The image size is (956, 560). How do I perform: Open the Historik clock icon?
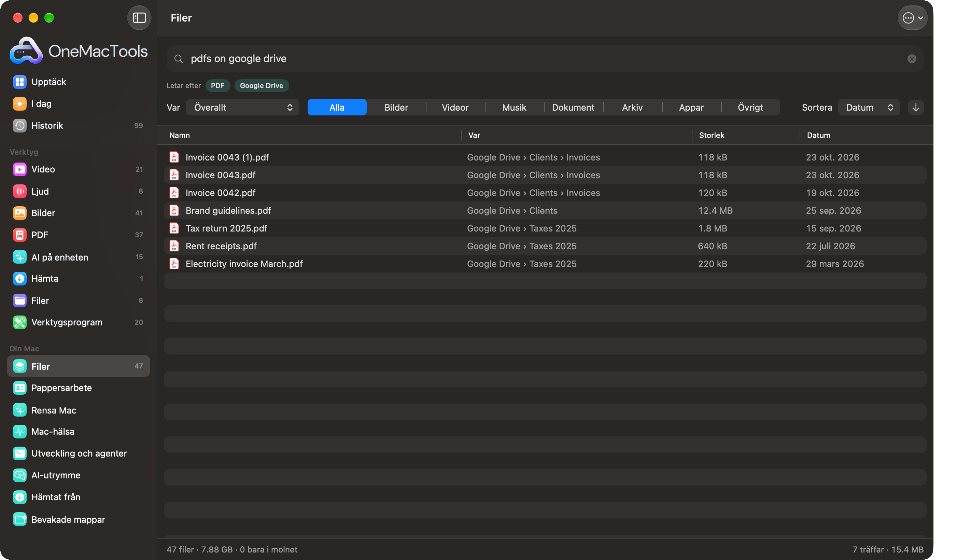click(20, 126)
